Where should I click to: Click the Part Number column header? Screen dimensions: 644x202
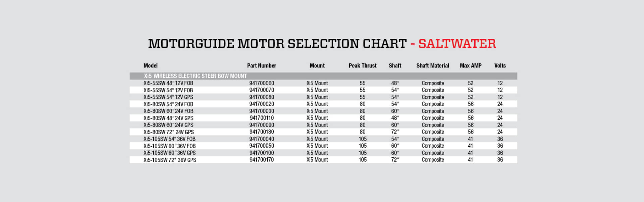point(262,66)
